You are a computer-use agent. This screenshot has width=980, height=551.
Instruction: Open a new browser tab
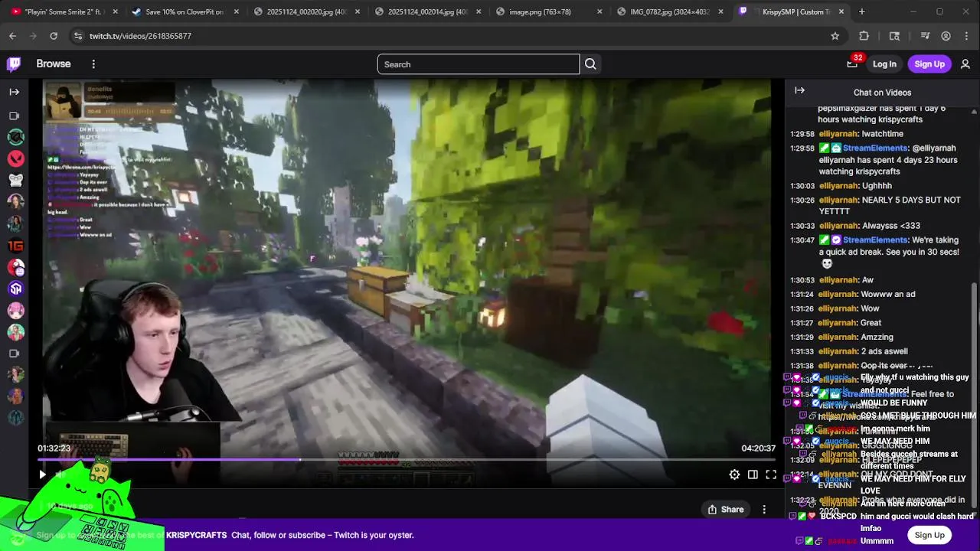(862, 11)
